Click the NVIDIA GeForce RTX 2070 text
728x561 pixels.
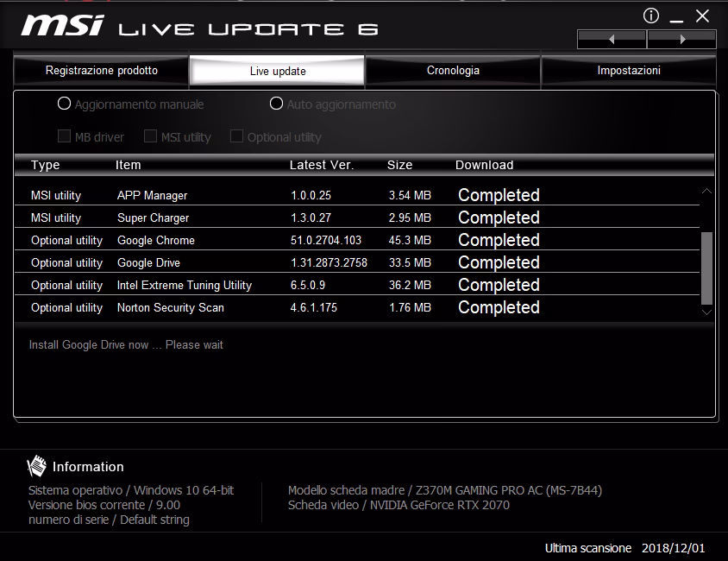point(399,505)
